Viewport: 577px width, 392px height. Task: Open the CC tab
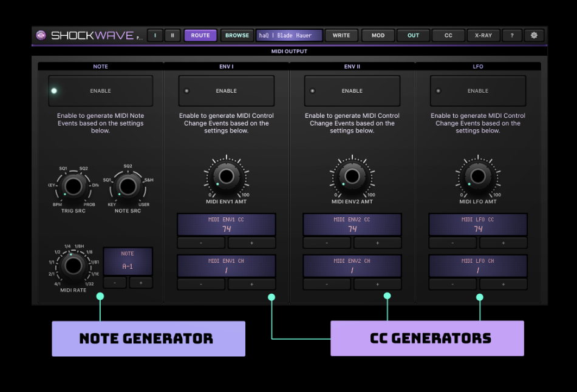(x=448, y=35)
